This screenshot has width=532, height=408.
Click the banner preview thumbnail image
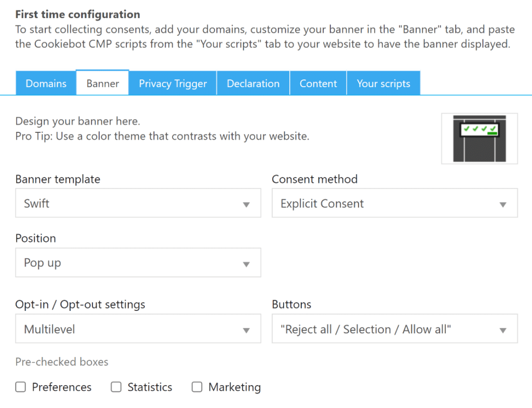[478, 138]
